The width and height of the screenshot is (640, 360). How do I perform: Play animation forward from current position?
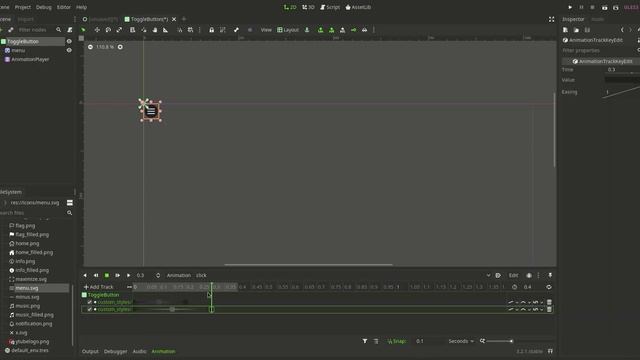coord(128,276)
